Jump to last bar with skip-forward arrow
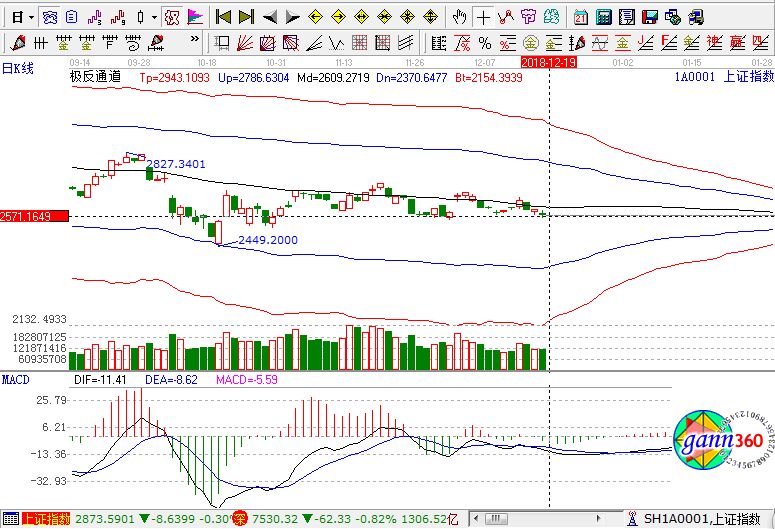This screenshot has width=775, height=529. (x=246, y=17)
